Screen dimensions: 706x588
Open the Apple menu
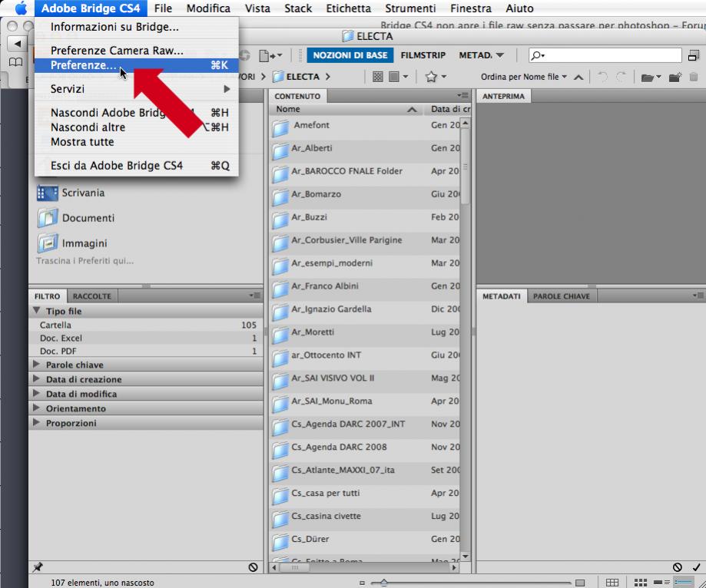tap(21, 8)
